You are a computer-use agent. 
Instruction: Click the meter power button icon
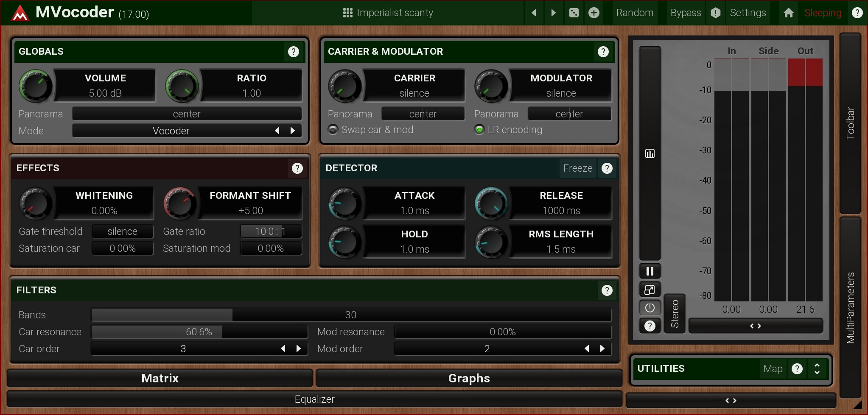pos(650,308)
